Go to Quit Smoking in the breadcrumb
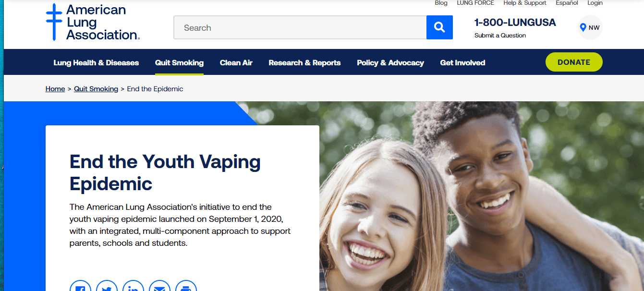 96,89
